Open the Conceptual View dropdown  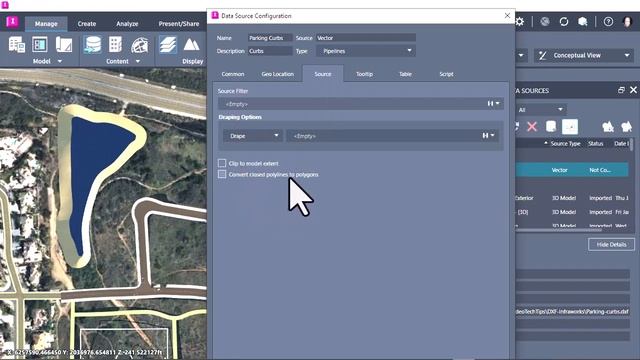tap(584, 55)
